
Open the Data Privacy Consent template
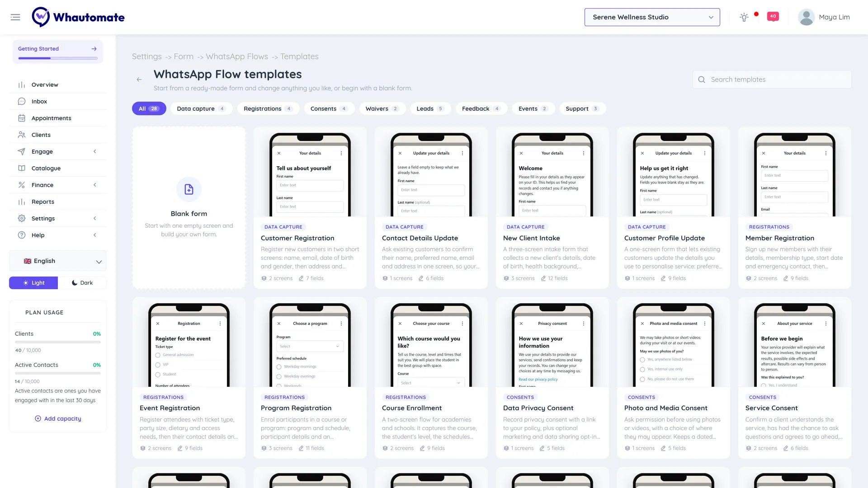(552, 378)
